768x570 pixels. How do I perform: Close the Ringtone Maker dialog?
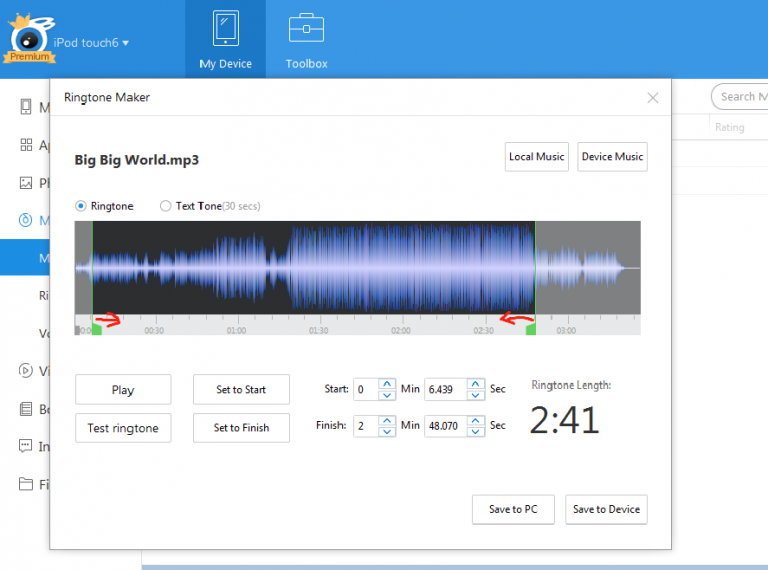(x=653, y=98)
